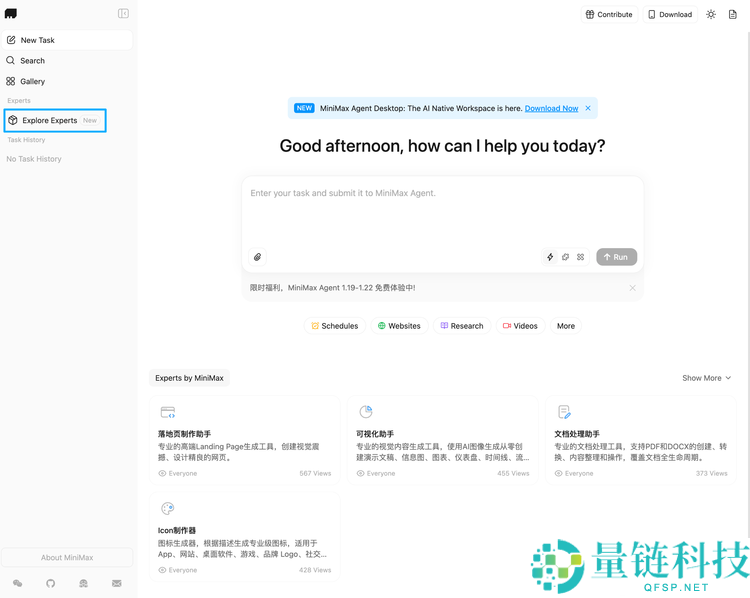Open the GitHub icon in footer

point(51,583)
